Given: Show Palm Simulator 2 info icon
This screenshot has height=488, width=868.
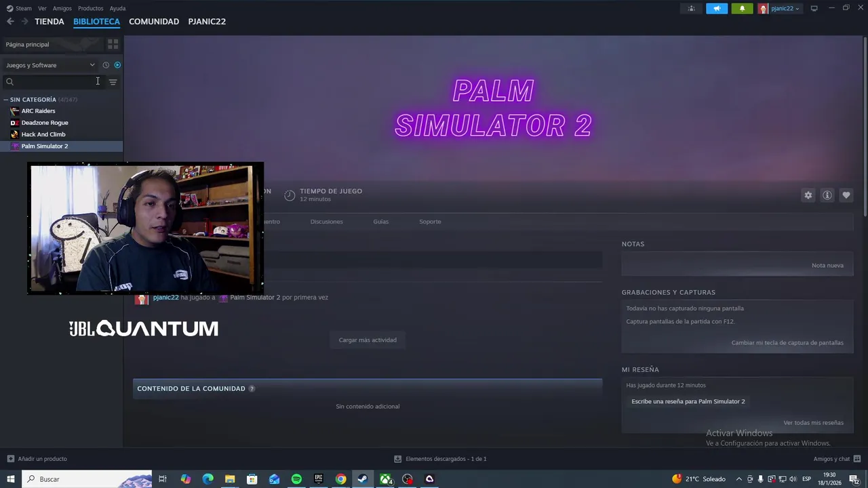Looking at the screenshot, I should click(x=827, y=195).
